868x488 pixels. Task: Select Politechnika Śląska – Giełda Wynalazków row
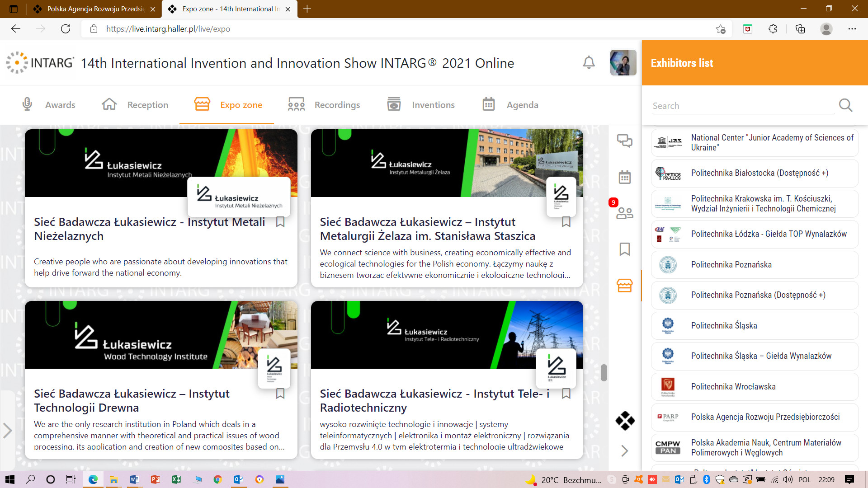coord(755,356)
